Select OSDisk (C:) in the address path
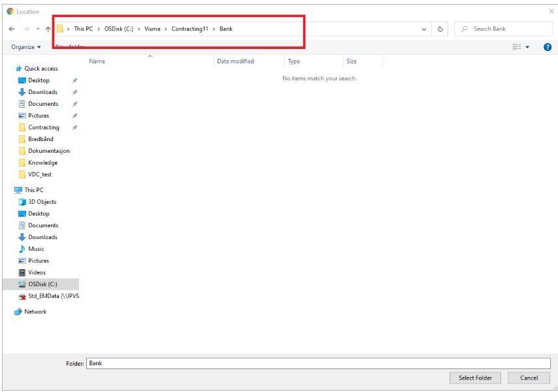 (118, 29)
